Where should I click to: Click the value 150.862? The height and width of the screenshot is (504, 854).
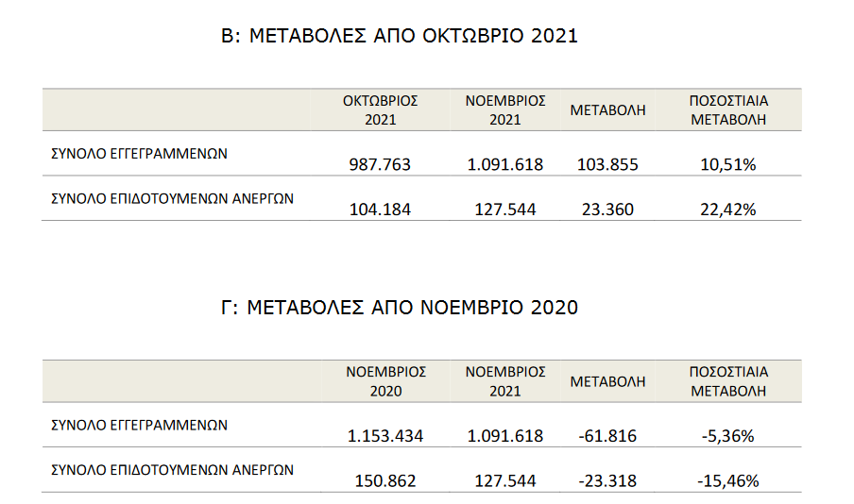(x=385, y=481)
